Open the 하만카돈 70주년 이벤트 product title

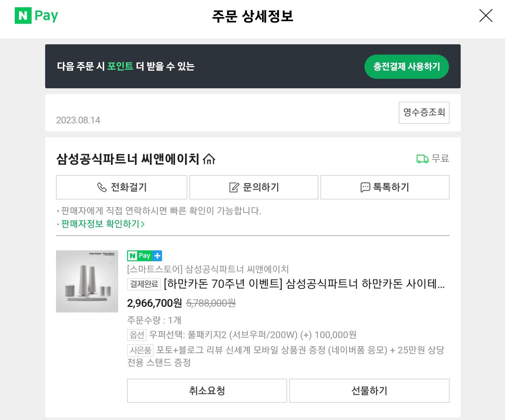tap(304, 284)
